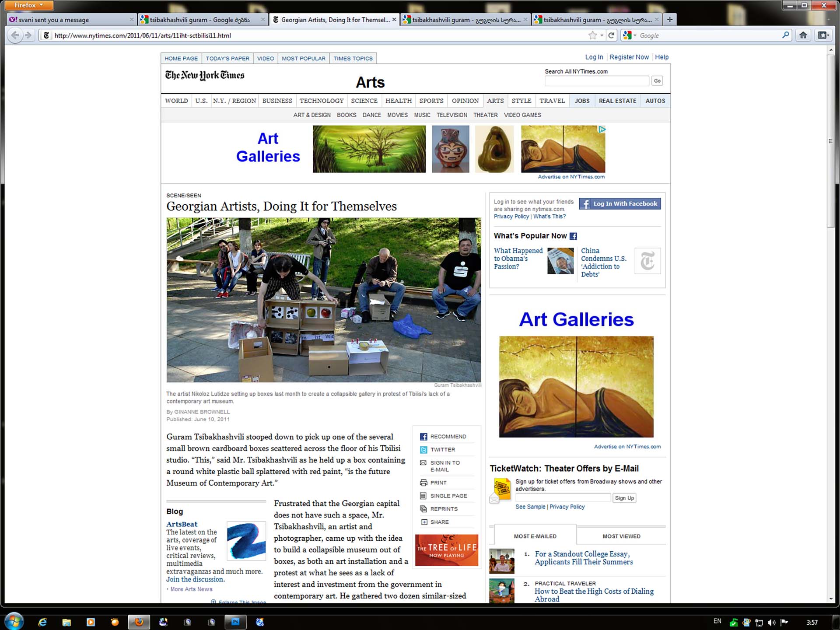Open the search engine selector dropdown
This screenshot has width=840, height=630.
coord(629,35)
